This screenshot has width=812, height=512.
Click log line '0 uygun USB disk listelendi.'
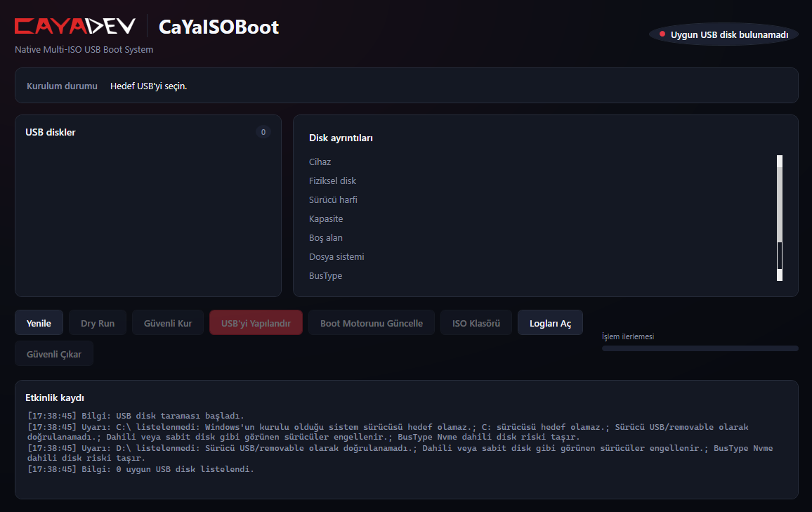(x=141, y=469)
